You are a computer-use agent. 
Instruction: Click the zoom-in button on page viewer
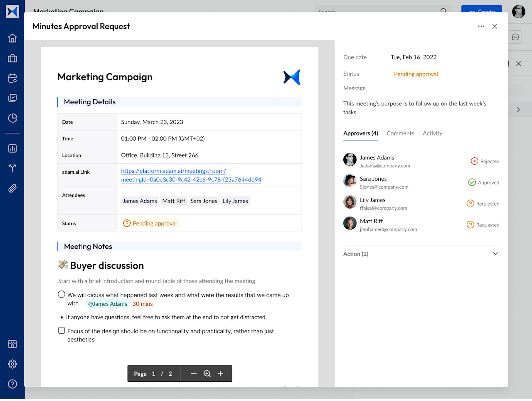220,374
